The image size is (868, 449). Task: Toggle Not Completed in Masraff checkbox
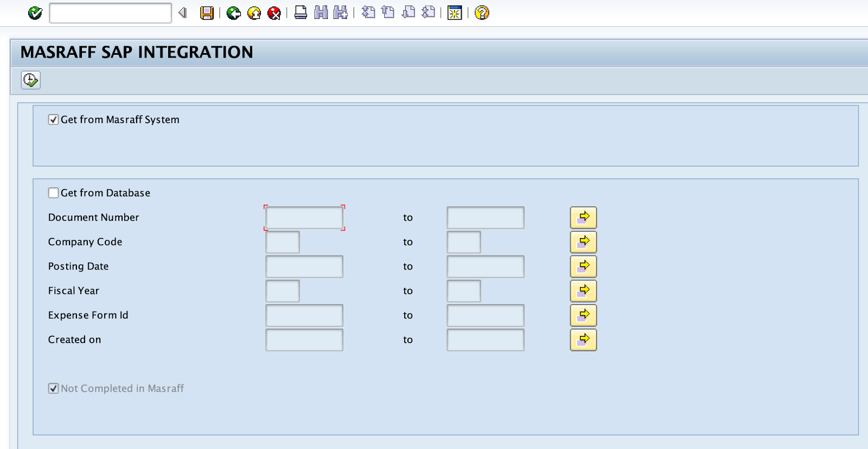tap(53, 389)
